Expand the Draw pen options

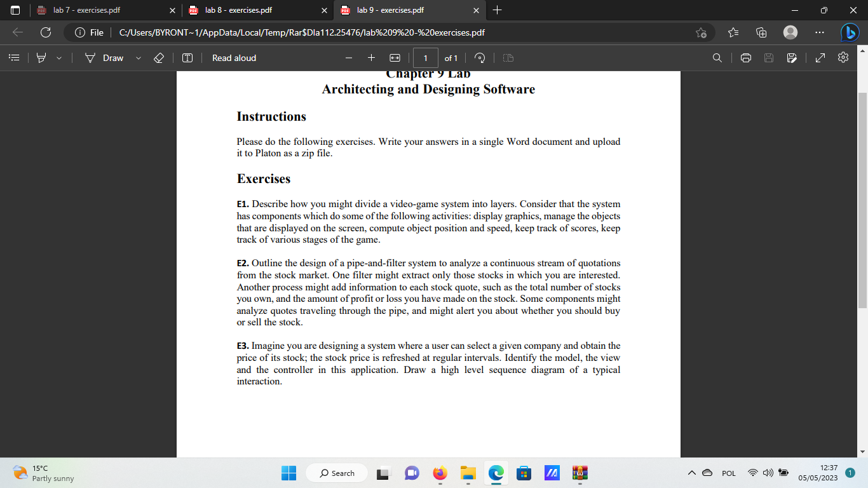click(137, 57)
